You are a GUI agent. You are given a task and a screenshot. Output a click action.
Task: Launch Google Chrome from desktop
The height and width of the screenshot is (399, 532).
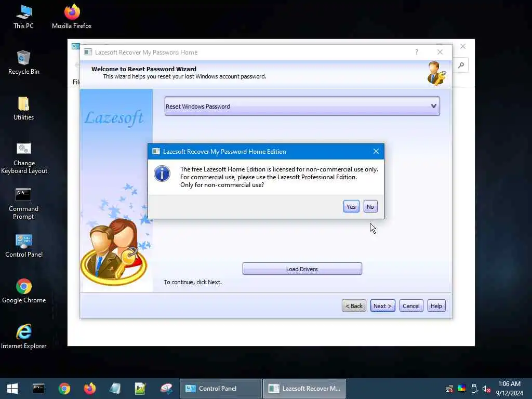coord(24,291)
